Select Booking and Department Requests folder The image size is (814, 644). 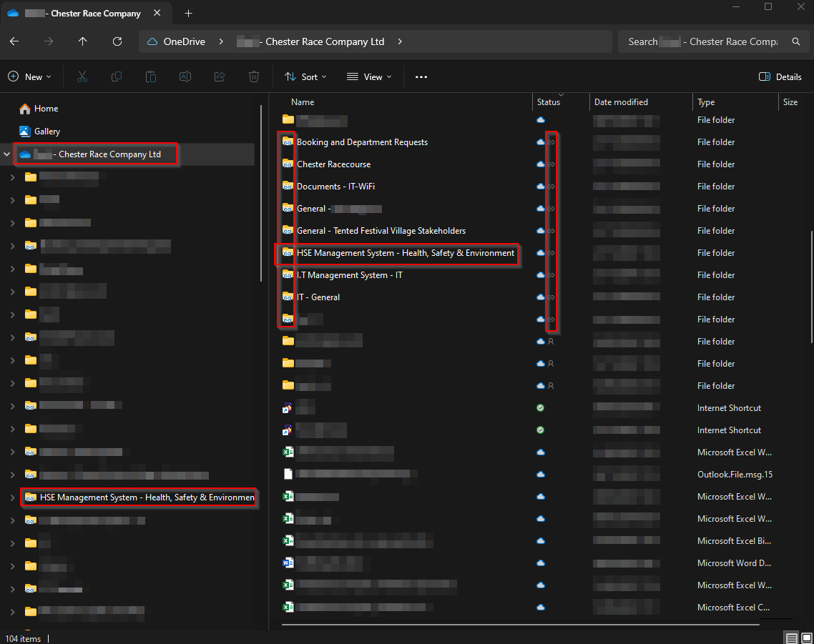click(x=362, y=142)
